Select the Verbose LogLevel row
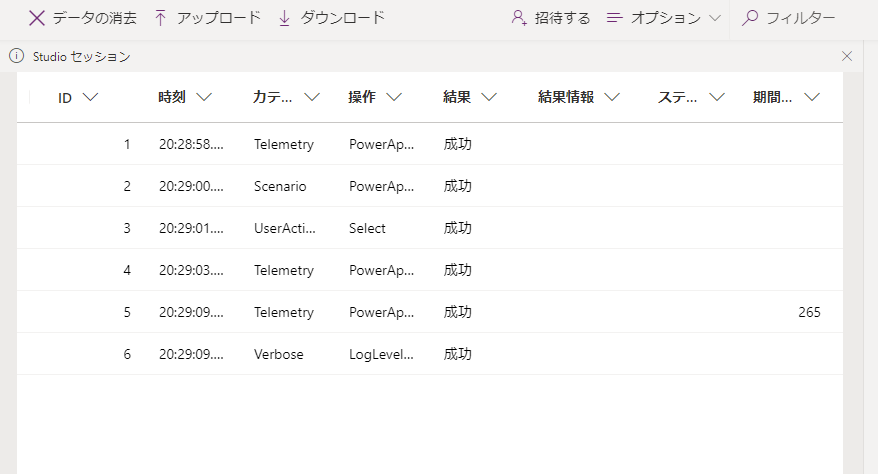Viewport: 878px width, 474px height. 429,354
